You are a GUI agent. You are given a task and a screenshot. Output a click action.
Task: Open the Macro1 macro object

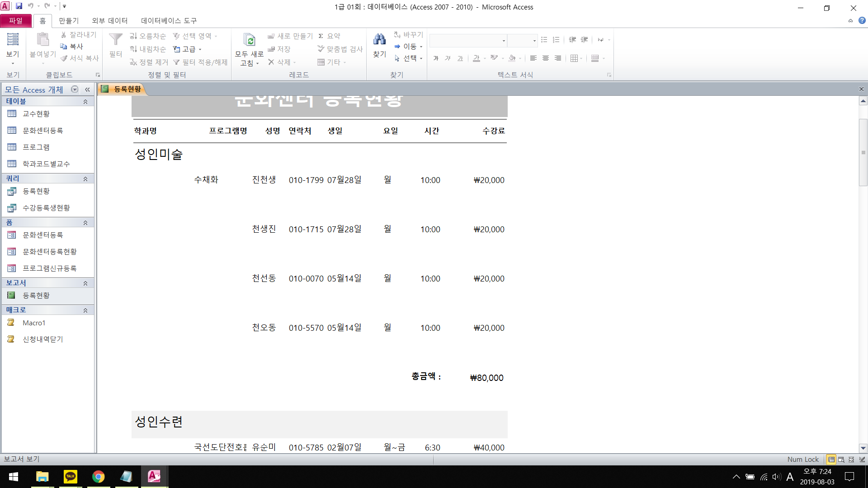coord(34,323)
